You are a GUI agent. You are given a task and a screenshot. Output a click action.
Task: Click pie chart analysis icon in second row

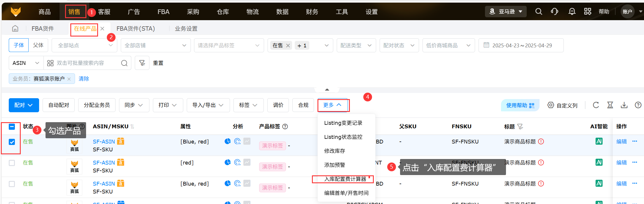click(228, 162)
